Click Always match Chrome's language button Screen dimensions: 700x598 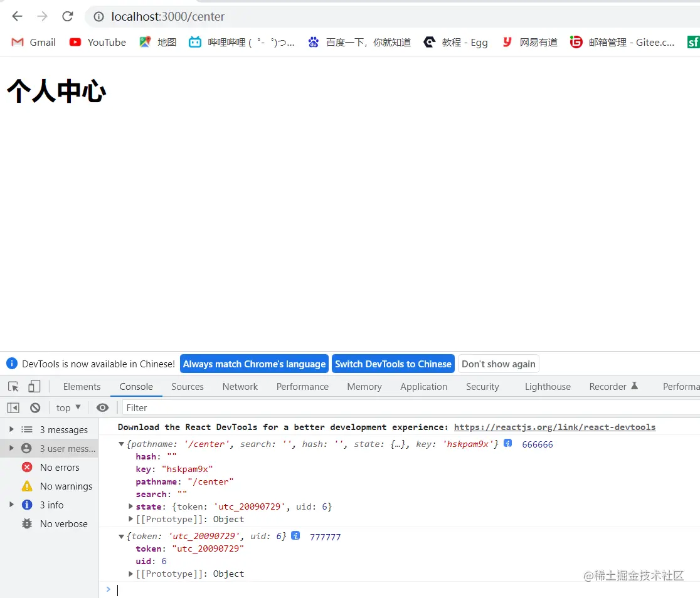tap(254, 364)
